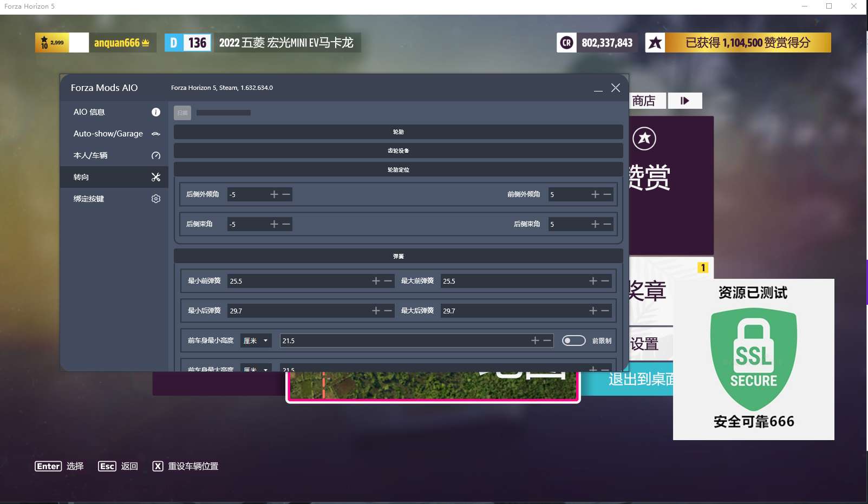
Task: Click minus on 后侧束角 field showing -5
Action: [x=286, y=224]
